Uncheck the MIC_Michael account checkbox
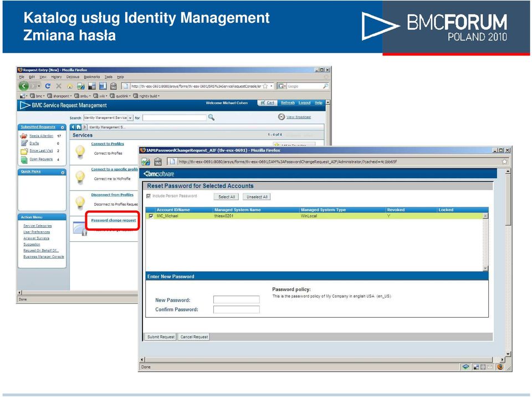The width and height of the screenshot is (532, 397). (x=151, y=216)
